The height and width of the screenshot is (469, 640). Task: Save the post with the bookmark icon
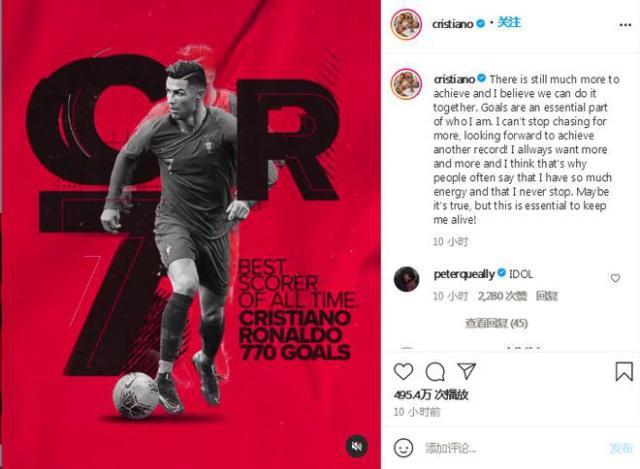[x=624, y=371]
